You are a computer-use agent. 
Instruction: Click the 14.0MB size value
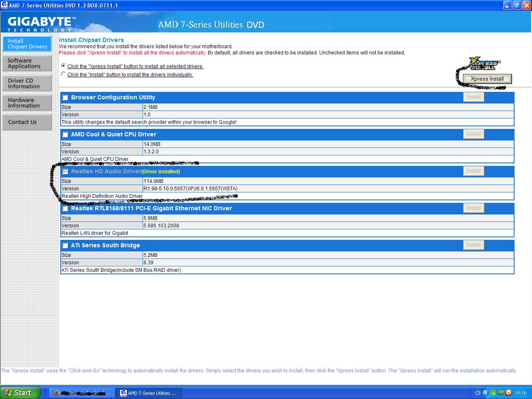152,144
